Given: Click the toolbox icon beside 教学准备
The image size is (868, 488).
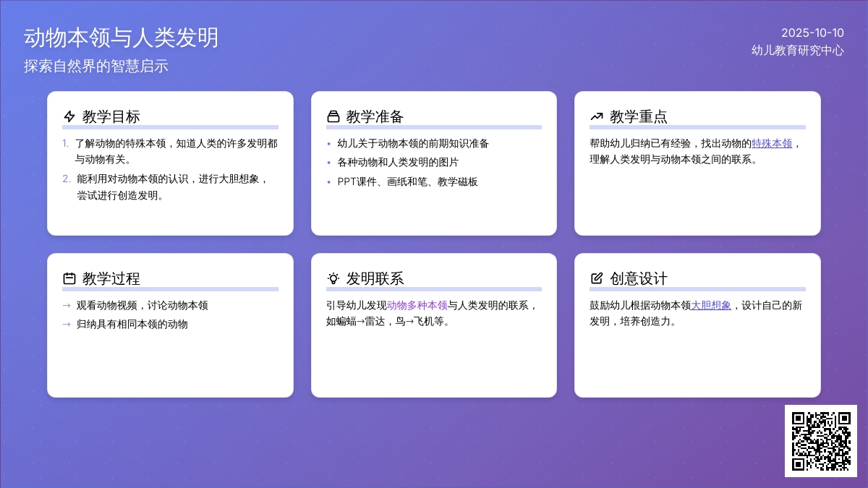Looking at the screenshot, I should (x=333, y=116).
